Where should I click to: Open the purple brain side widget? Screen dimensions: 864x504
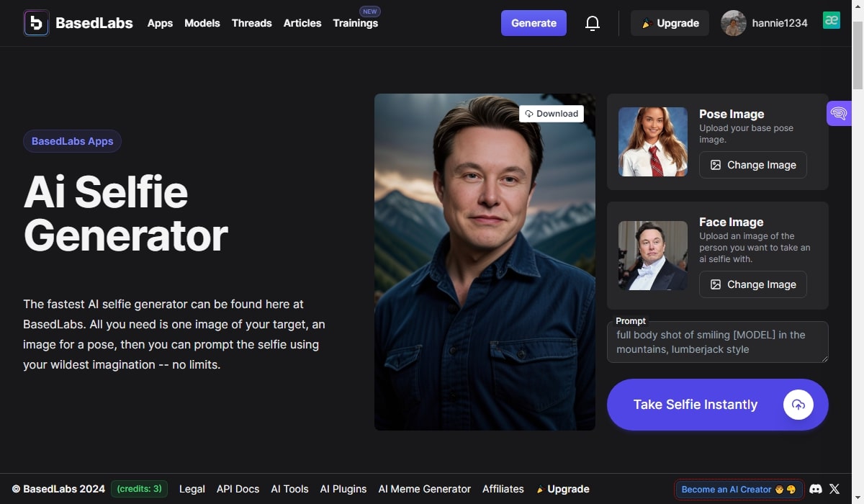839,113
